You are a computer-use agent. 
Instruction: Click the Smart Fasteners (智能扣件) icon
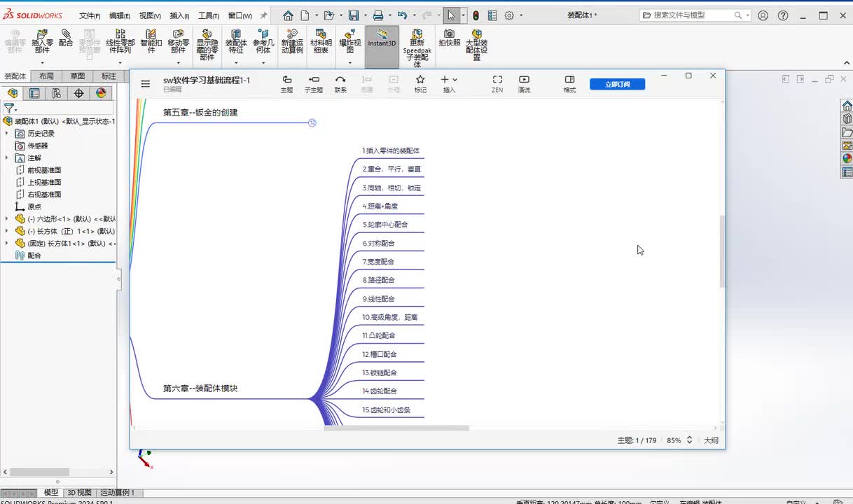tap(151, 41)
